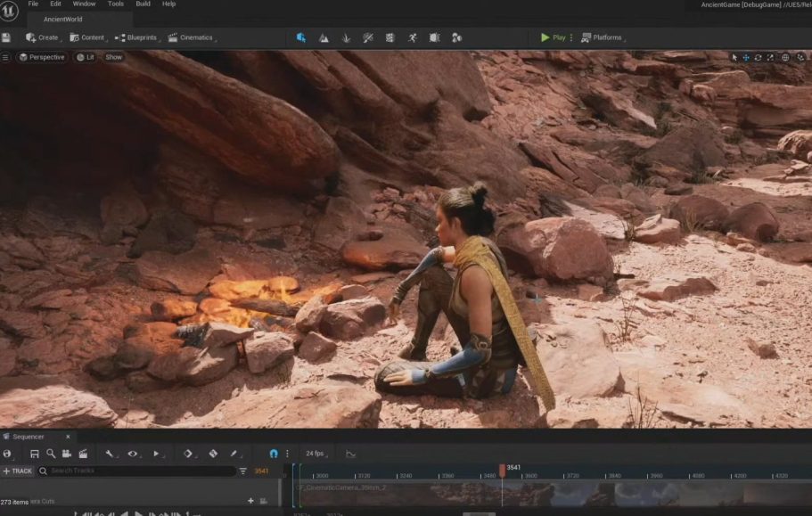This screenshot has width=812, height=516.
Task: Save the current level with the floppy disk icon
Action: (x=6, y=37)
